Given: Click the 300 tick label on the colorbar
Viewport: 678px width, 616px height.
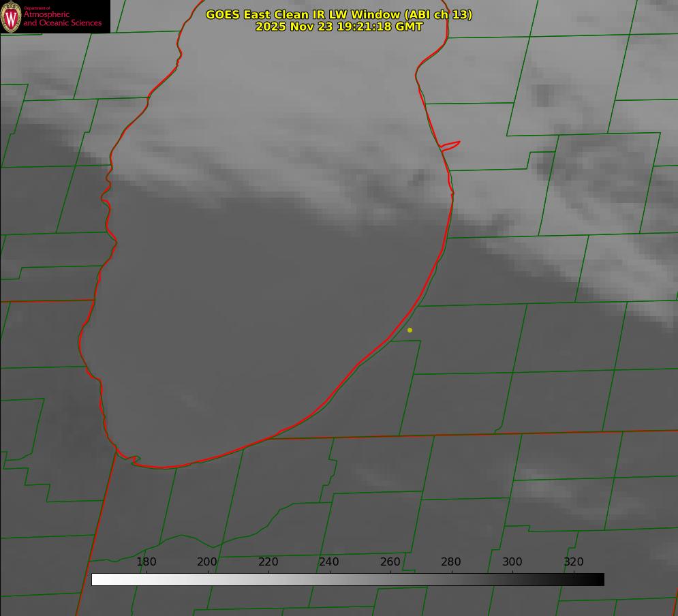Looking at the screenshot, I should pos(512,562).
